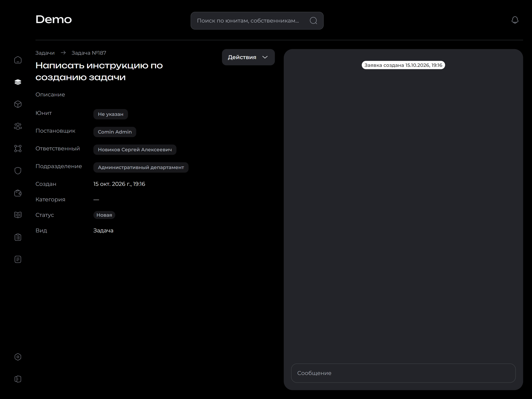Click the search magnifier icon
The image size is (532, 399).
pos(313,21)
